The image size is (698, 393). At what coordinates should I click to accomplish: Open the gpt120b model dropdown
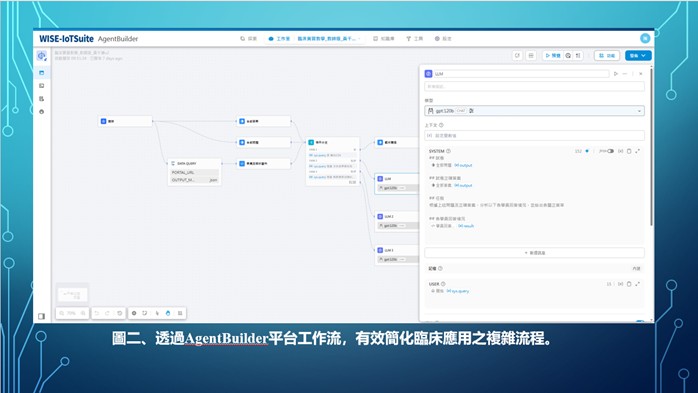[534, 111]
